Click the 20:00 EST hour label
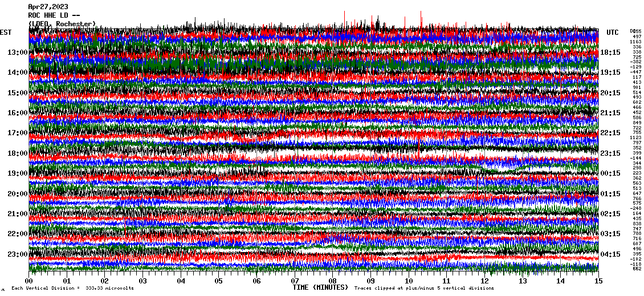Screen dimensions: 644x296 (18, 194)
